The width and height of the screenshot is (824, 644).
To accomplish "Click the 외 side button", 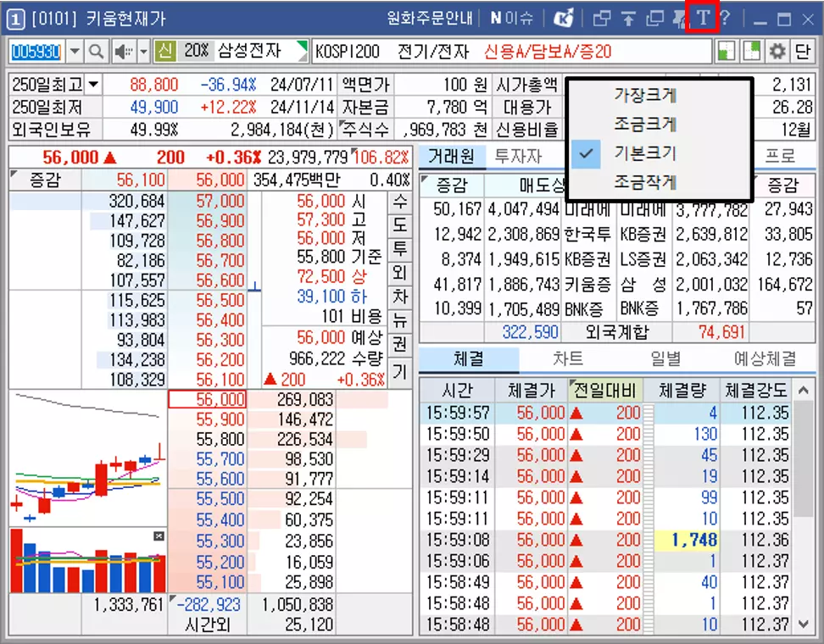I will [x=400, y=273].
